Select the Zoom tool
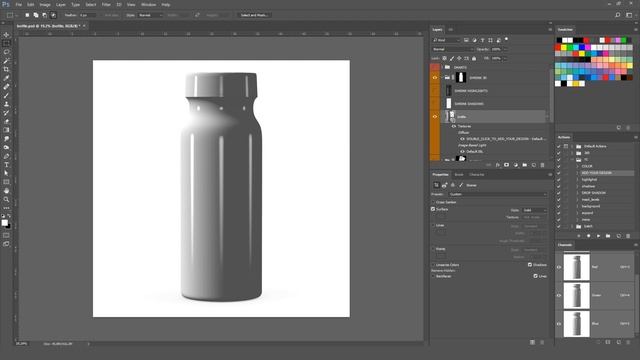This screenshot has width=640, height=360. click(6, 200)
